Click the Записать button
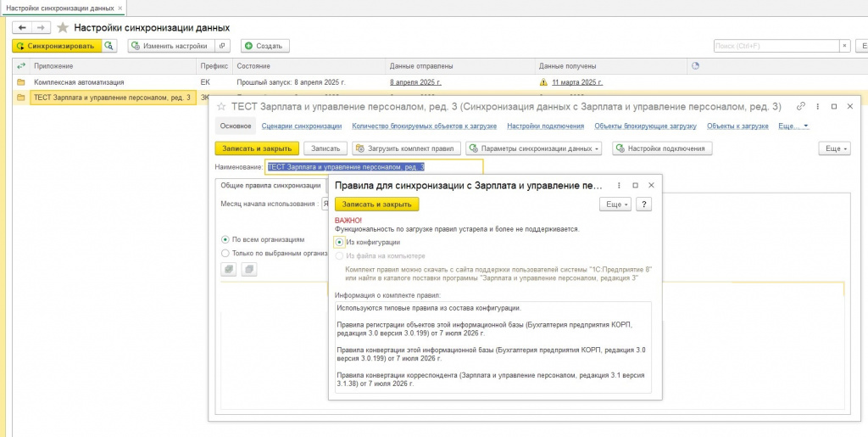This screenshot has width=868, height=437. [325, 148]
